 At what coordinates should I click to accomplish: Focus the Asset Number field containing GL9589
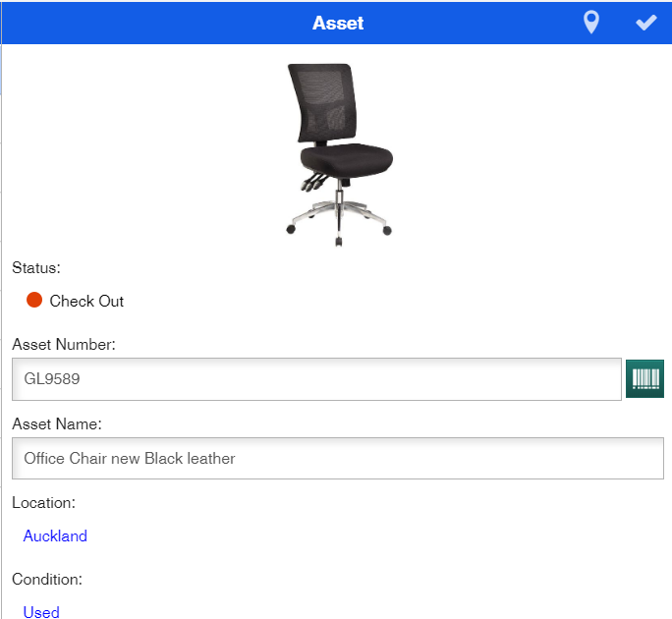pyautogui.click(x=316, y=379)
